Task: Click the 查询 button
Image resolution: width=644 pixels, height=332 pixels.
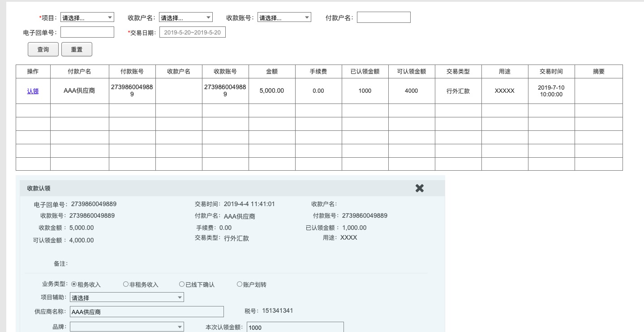Action: point(43,49)
